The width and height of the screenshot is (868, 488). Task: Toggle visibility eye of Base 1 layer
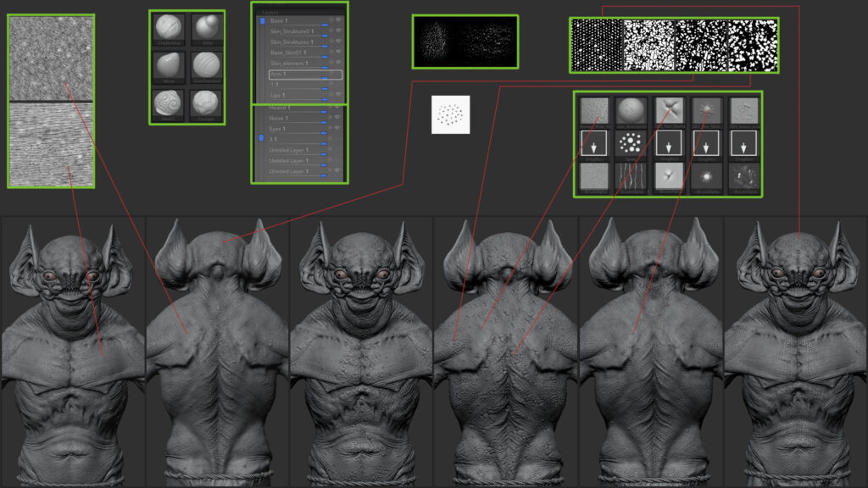click(x=338, y=20)
